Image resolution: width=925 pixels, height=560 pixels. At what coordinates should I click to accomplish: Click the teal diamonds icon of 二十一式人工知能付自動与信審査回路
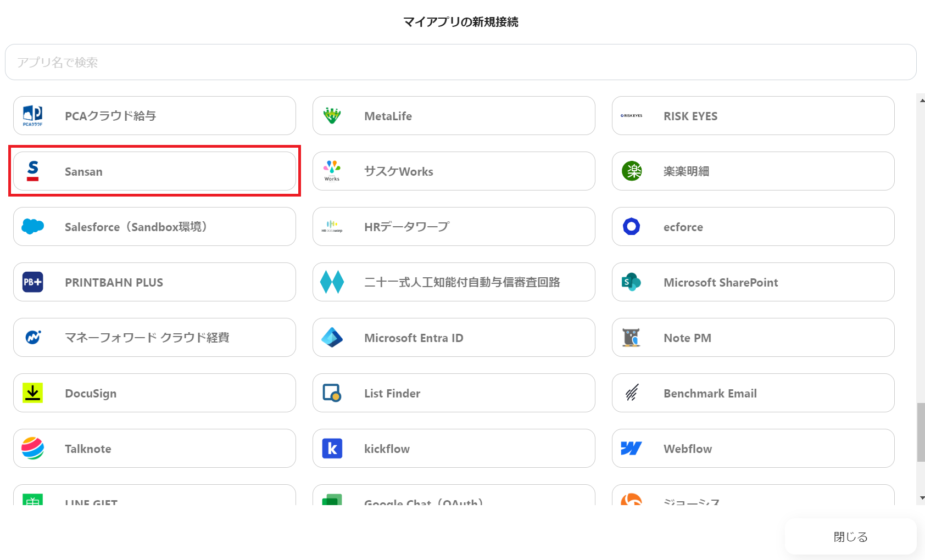(x=332, y=282)
